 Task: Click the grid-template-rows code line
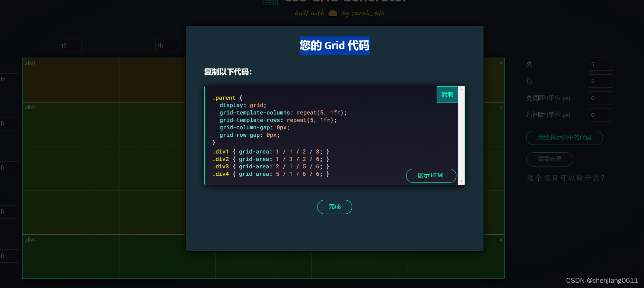click(278, 120)
